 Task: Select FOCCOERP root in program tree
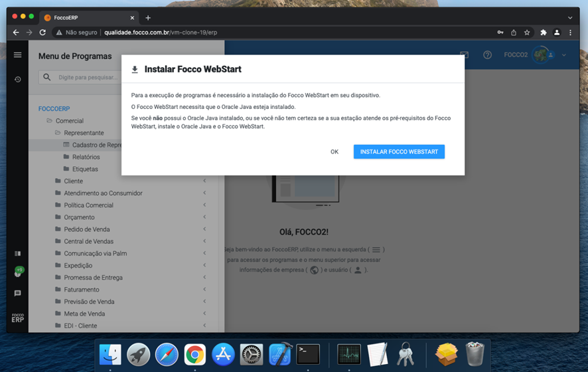(x=54, y=108)
